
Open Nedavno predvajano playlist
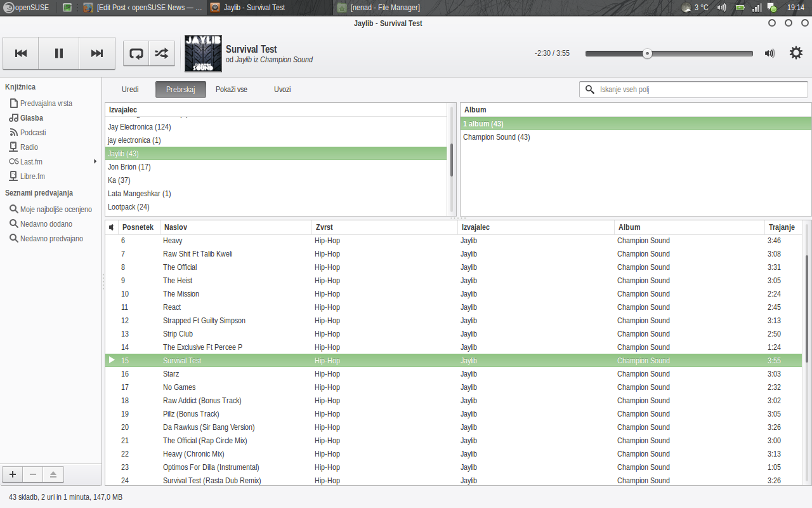tap(51, 239)
